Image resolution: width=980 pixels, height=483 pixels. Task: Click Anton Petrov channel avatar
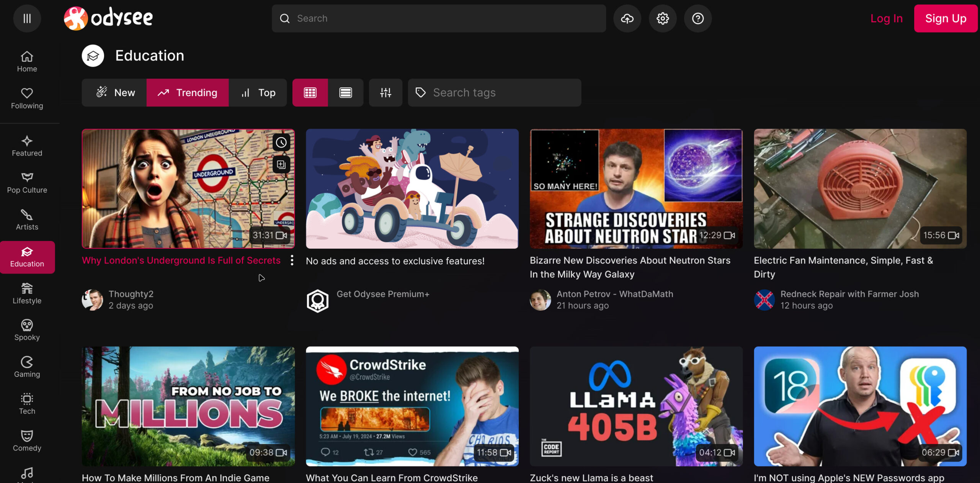pos(541,300)
